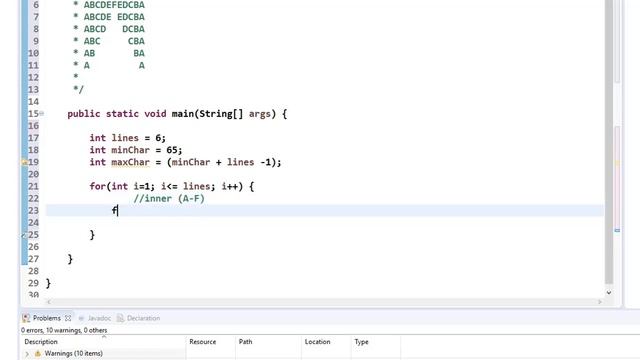Click the '0 errors, 10 warnings, 0 others' summary
Image resolution: width=640 pixels, height=360 pixels.
[x=64, y=330]
